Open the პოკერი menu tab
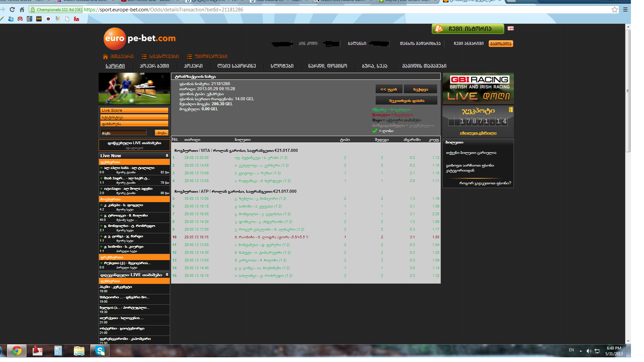 (193, 66)
